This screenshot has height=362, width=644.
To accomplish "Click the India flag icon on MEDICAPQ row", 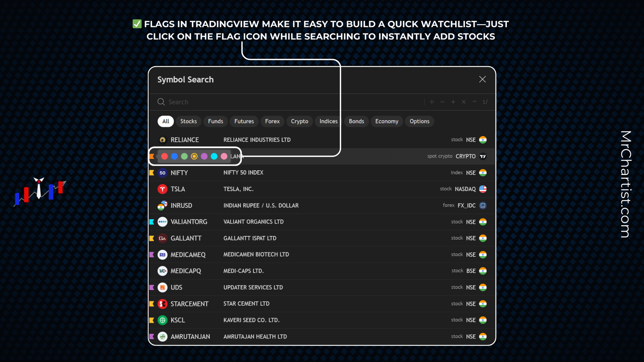I will coord(483,271).
